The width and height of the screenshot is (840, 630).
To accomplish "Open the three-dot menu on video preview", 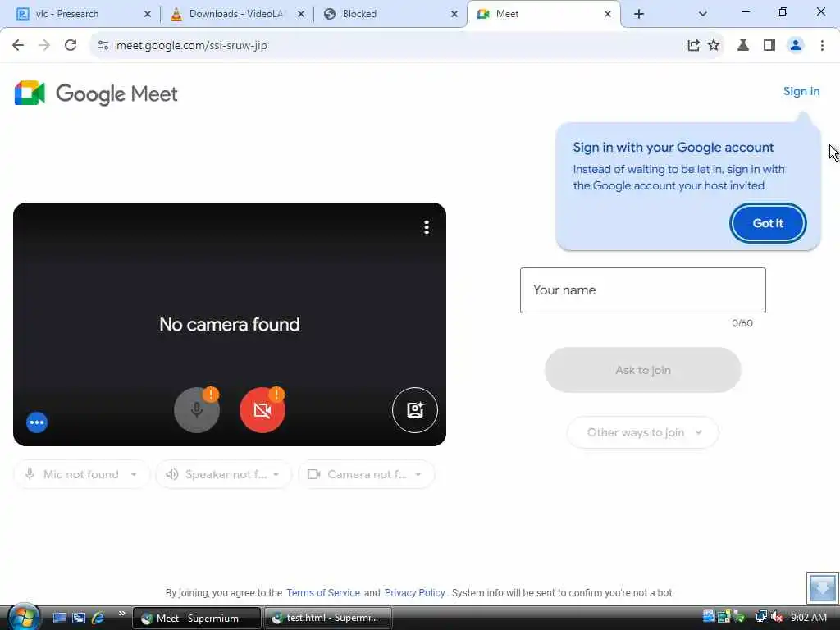I will (x=427, y=227).
